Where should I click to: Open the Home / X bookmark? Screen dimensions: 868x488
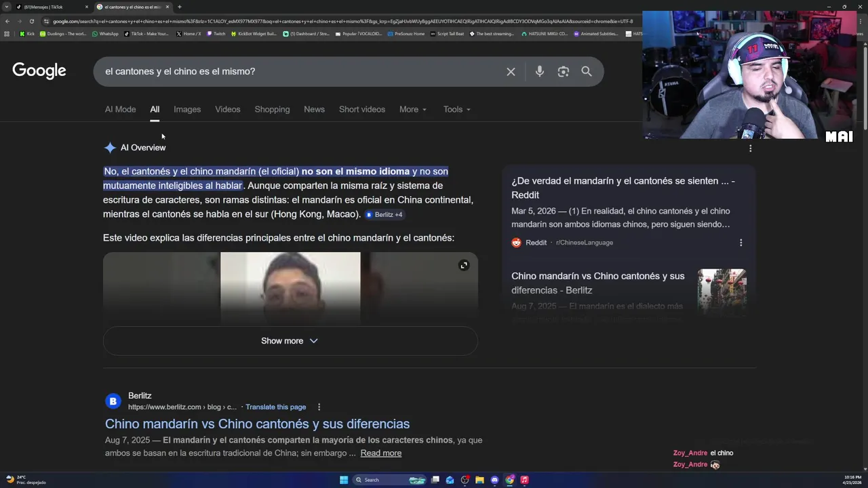[x=189, y=33]
